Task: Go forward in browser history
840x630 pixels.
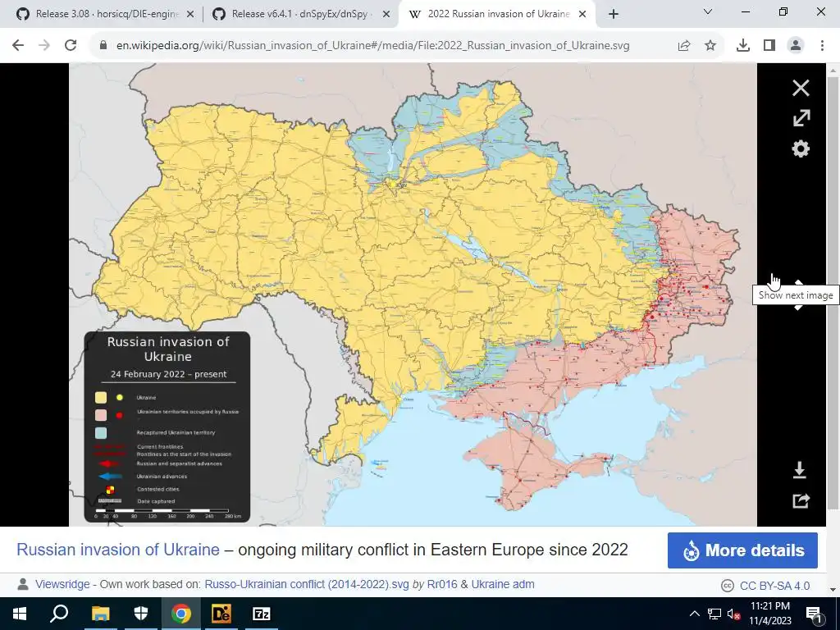Action: 44,46
